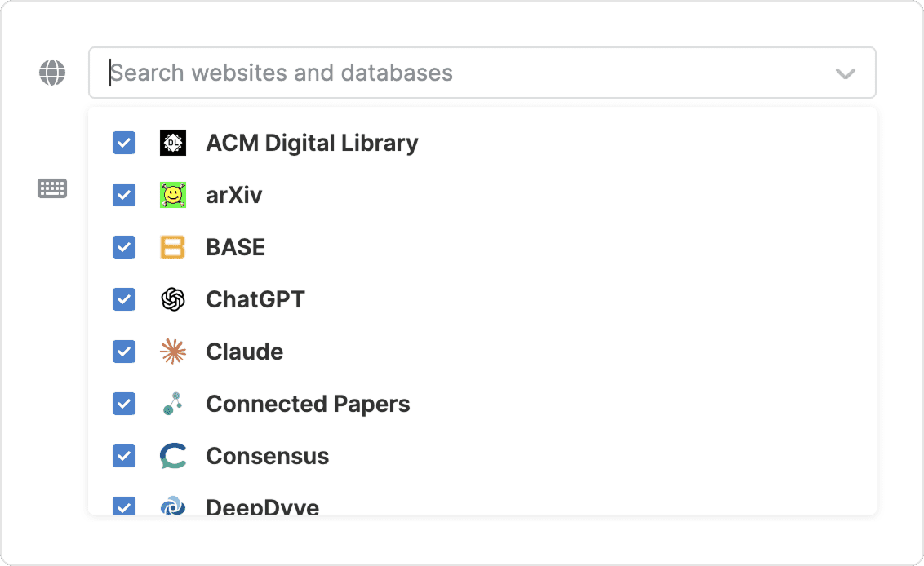The width and height of the screenshot is (924, 566).
Task: Uncheck the ACM Digital Library checkbox
Action: click(x=124, y=143)
